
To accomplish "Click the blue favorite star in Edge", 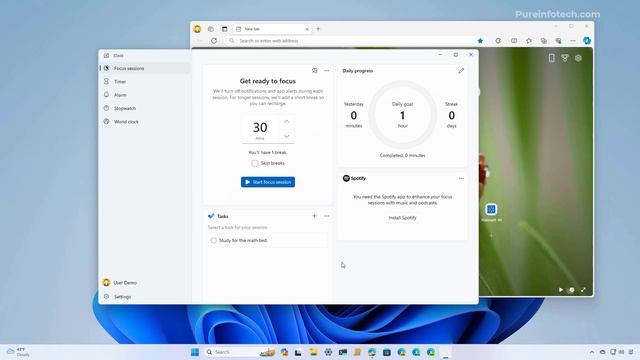I will coord(480,41).
